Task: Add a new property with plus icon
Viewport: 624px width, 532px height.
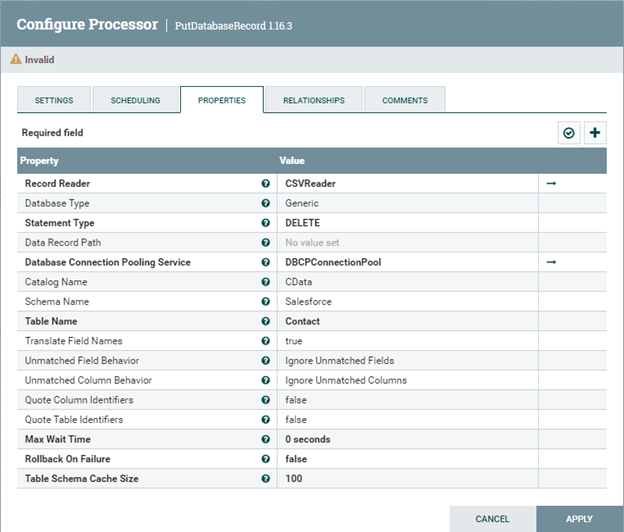Action: (595, 133)
